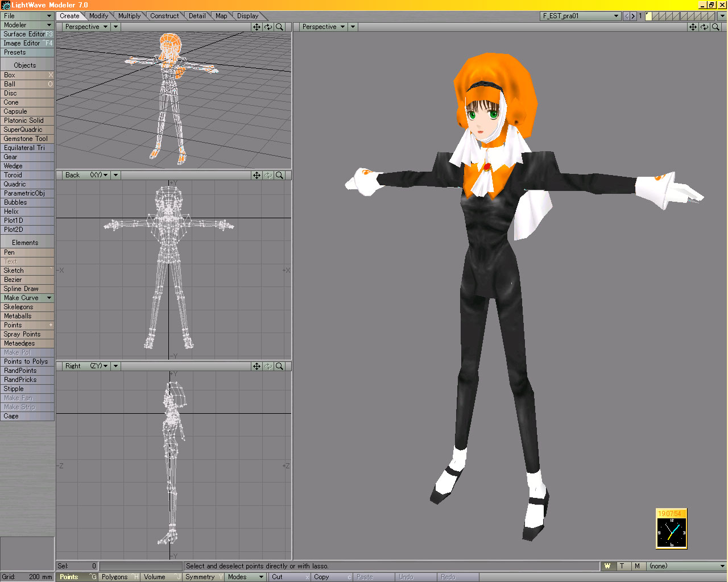The image size is (728, 582).
Task: Click the pan icon in large Perspective viewport
Action: coord(693,27)
